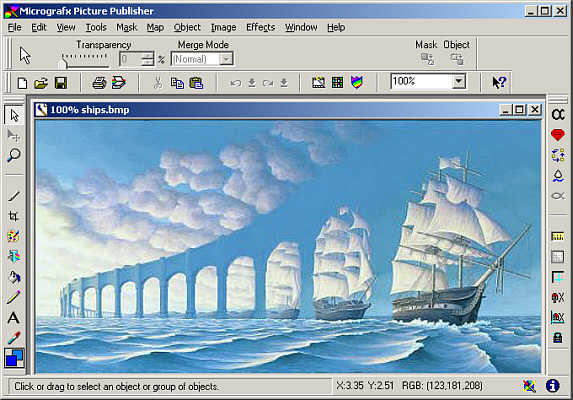
Task: Open the Help menu
Action: [x=336, y=27]
